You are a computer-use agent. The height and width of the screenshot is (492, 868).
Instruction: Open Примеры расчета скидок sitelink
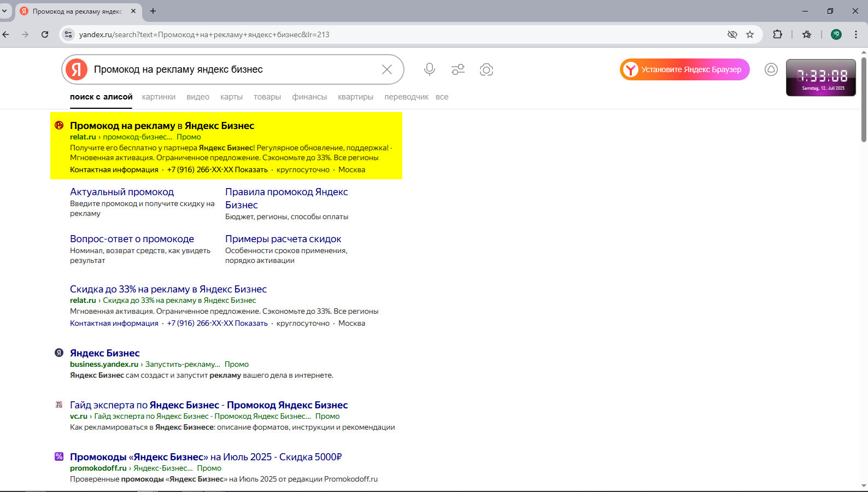283,239
